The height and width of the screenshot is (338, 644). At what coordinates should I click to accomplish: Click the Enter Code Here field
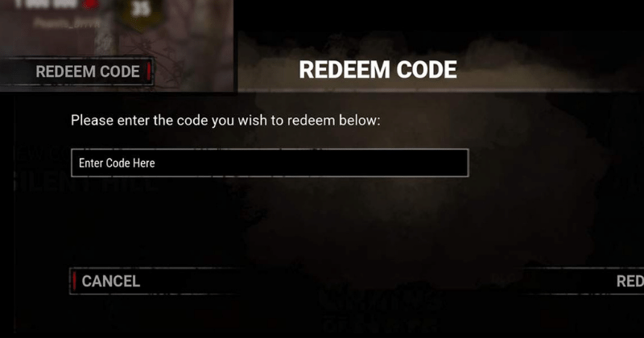270,163
